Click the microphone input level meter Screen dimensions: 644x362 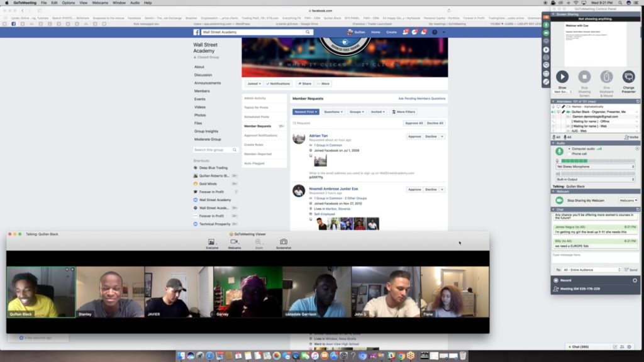pyautogui.click(x=598, y=161)
